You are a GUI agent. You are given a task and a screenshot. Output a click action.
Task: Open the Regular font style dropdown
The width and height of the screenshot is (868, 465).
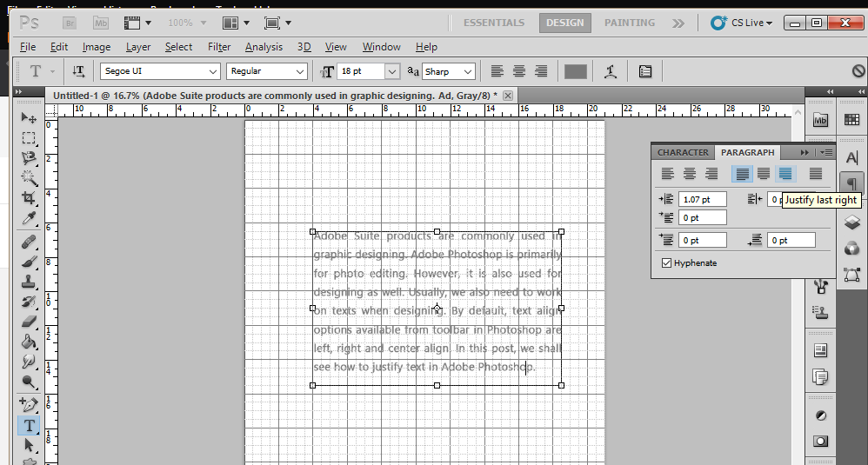[299, 71]
